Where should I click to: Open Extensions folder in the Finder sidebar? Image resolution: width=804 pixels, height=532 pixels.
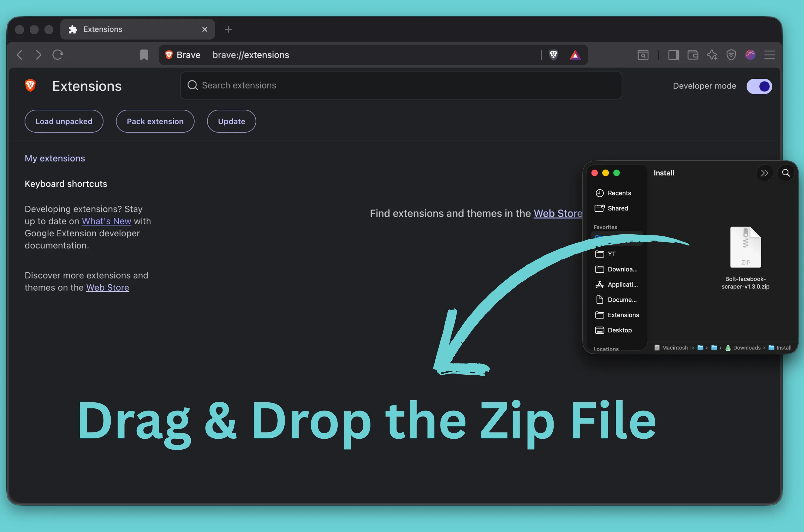pyautogui.click(x=617, y=315)
